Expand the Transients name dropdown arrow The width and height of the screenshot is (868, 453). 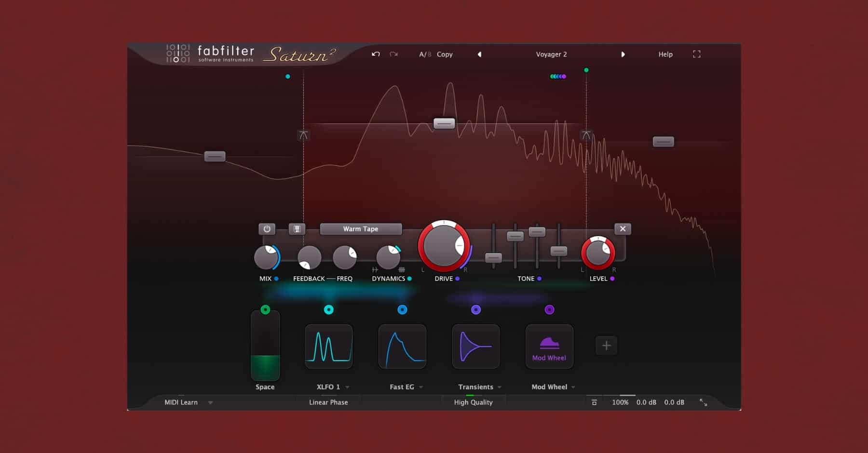(500, 387)
